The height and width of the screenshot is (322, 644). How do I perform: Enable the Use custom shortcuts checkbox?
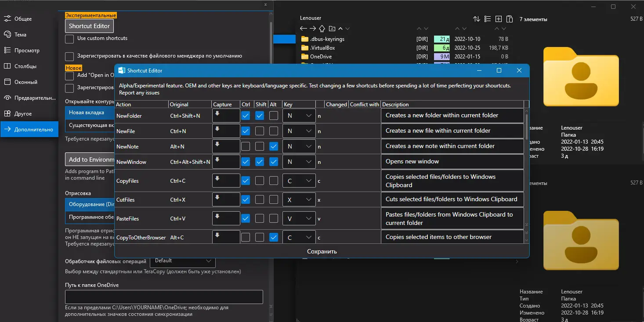coord(69,39)
